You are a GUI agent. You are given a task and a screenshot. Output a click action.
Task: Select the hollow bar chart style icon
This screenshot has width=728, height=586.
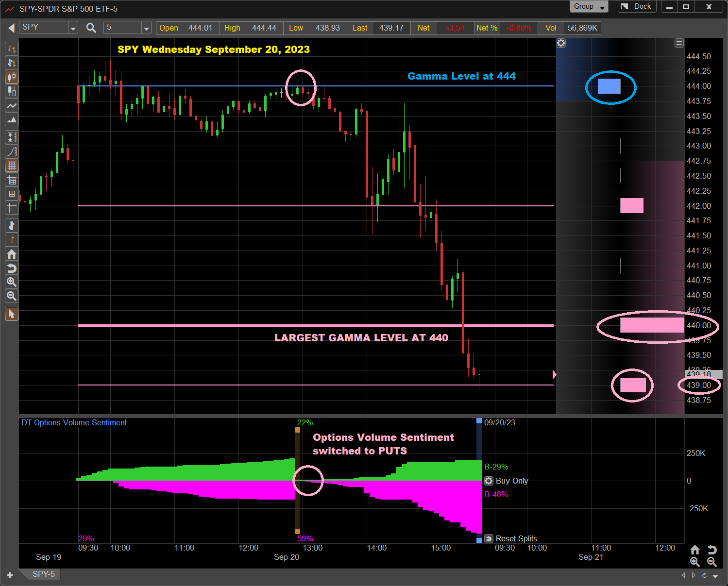pos(12,63)
